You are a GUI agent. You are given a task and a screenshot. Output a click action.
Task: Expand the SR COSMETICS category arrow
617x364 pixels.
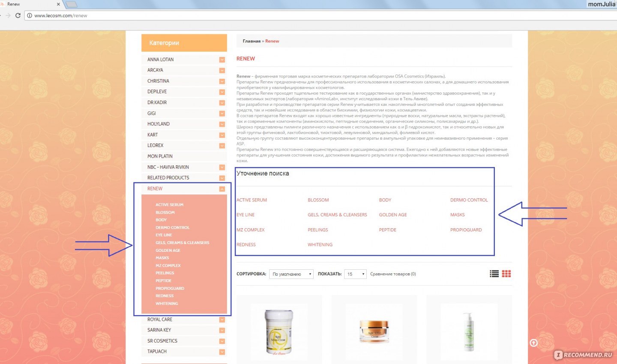[x=222, y=341]
